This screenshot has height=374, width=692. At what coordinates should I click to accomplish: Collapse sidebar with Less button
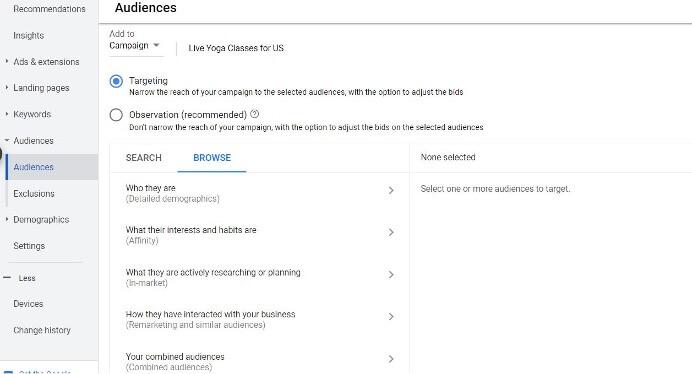pos(20,278)
